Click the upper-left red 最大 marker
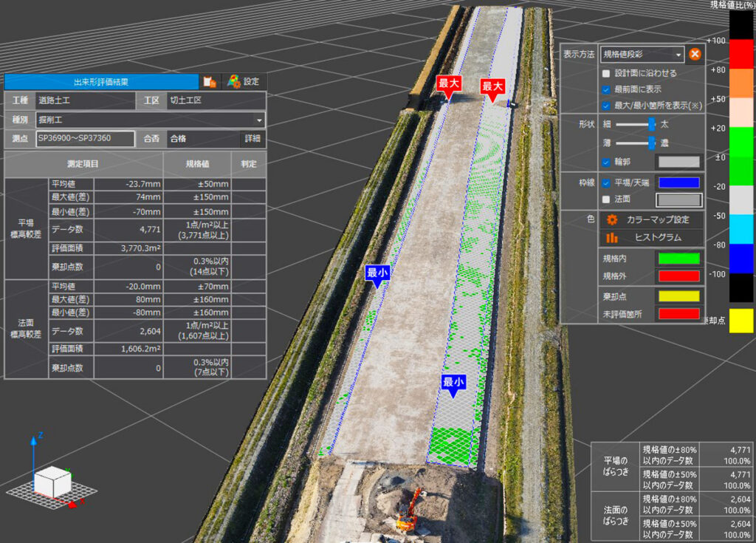This screenshot has height=543, width=756. [x=448, y=85]
